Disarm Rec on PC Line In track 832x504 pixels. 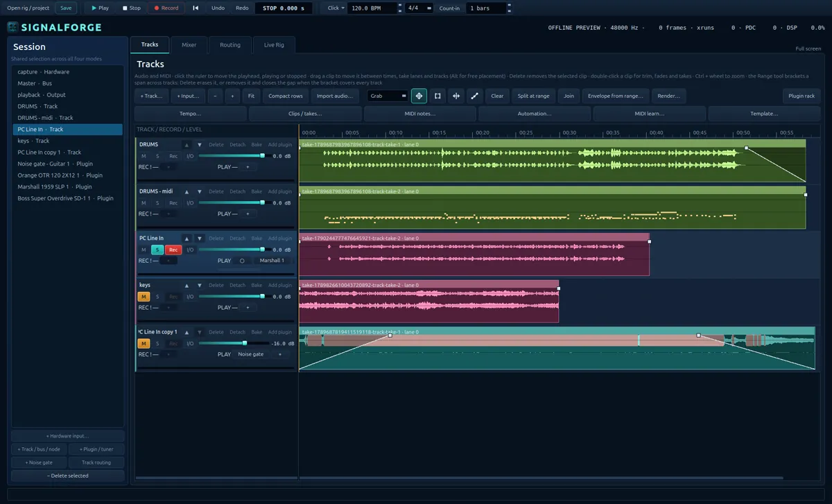[173, 250]
